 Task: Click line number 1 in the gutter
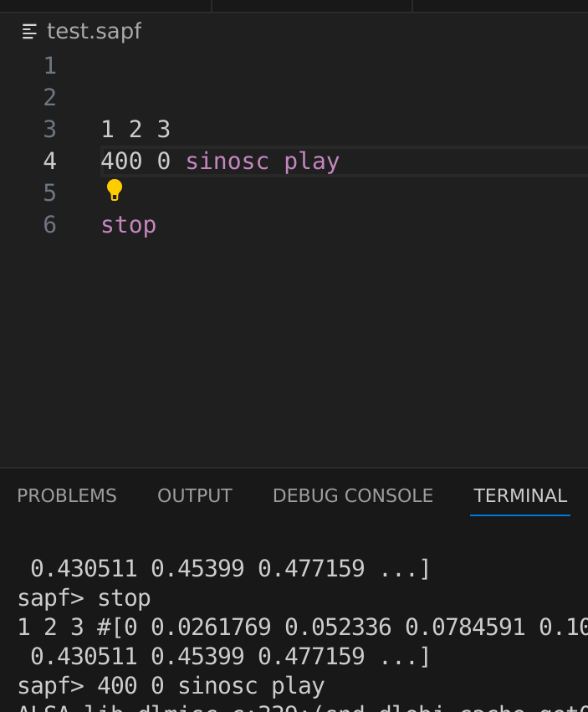pyautogui.click(x=49, y=65)
